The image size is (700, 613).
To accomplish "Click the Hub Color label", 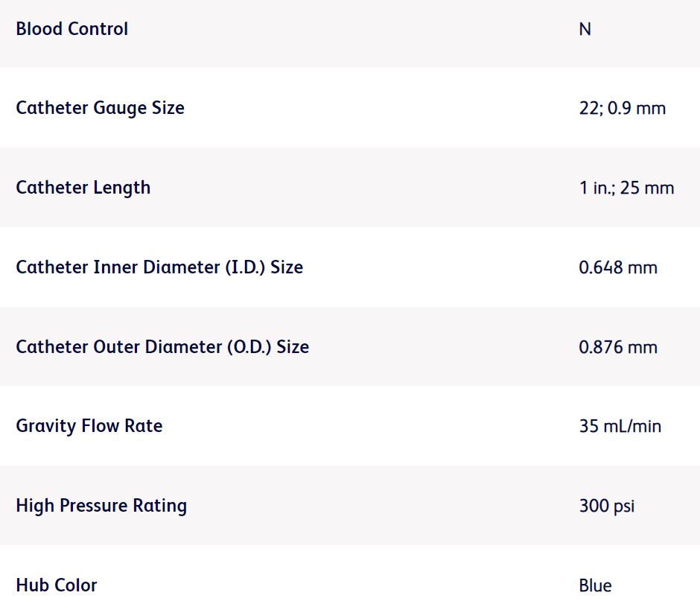I will [56, 585].
